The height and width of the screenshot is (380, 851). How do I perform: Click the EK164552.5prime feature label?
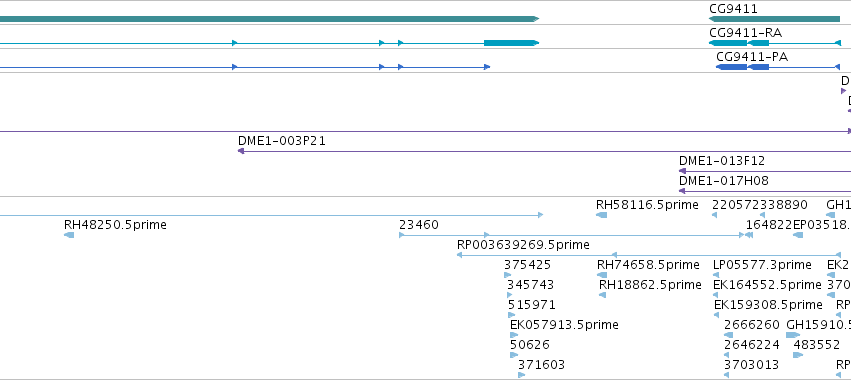tap(767, 284)
